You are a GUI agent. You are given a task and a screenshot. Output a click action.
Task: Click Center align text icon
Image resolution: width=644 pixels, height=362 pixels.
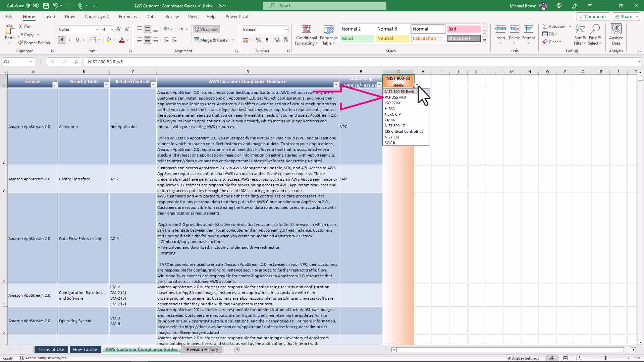coord(147,40)
